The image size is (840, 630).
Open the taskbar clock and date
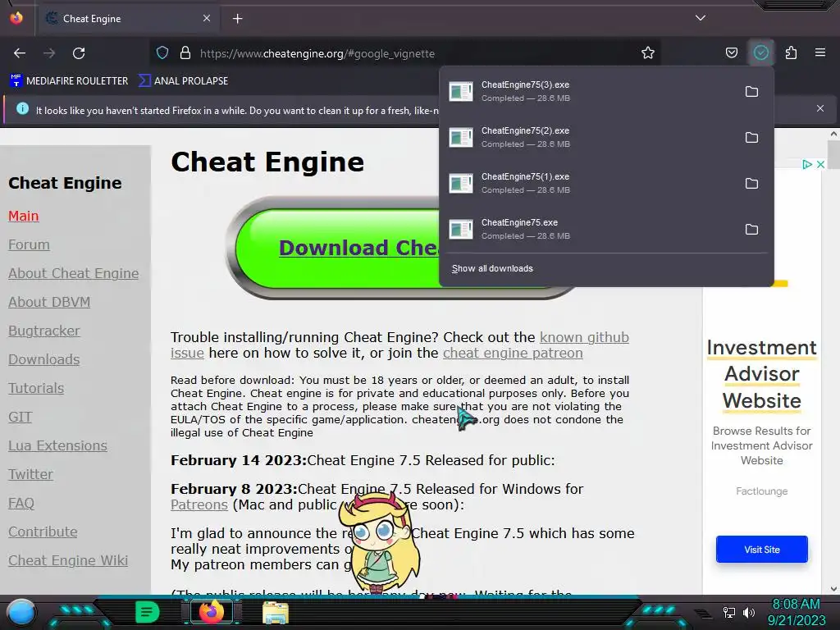pyautogui.click(x=796, y=612)
